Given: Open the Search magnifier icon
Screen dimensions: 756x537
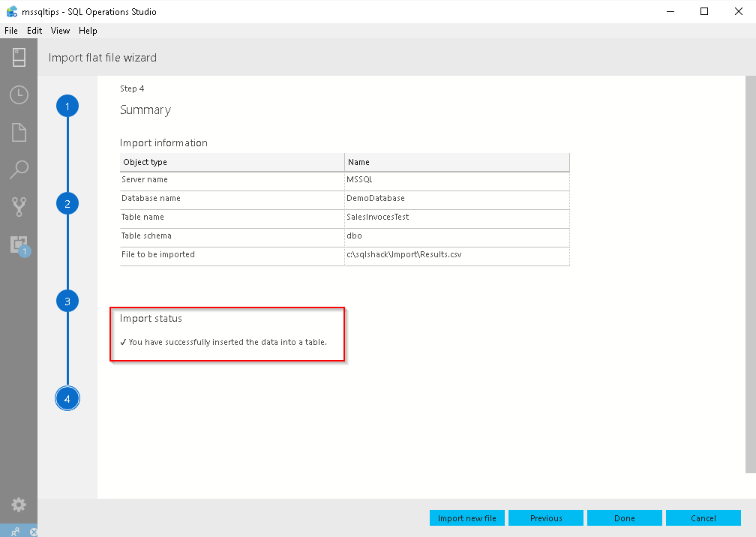Looking at the screenshot, I should click(19, 170).
